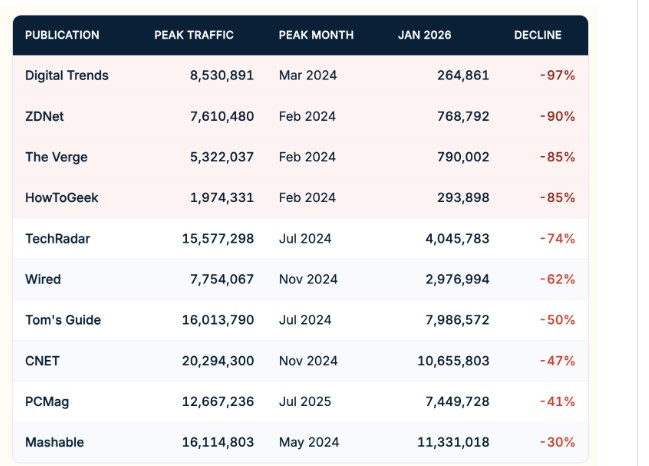This screenshot has width=649, height=466.
Task: Select the TechRadar row label
Action: 57,239
